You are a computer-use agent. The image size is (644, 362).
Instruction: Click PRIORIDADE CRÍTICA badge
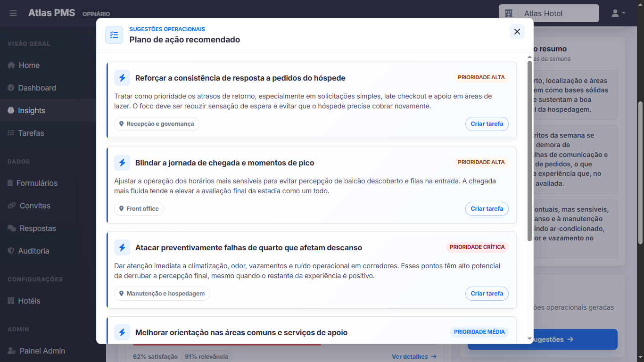pyautogui.click(x=477, y=247)
